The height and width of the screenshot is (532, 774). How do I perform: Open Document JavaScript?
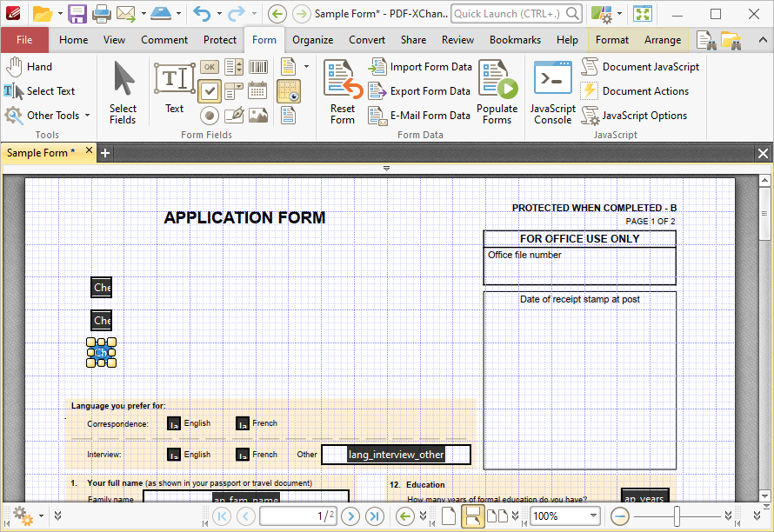coord(640,67)
